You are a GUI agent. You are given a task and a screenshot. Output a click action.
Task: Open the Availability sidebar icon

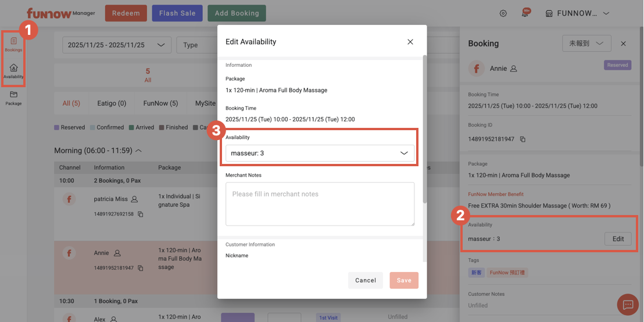(x=13, y=71)
